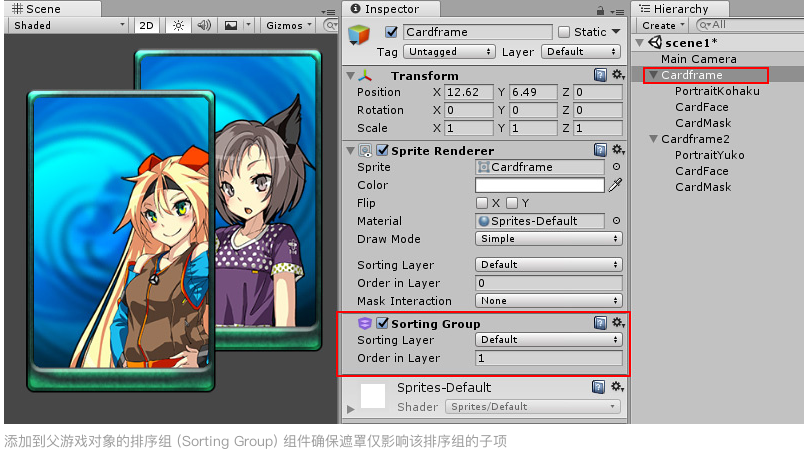Image resolution: width=804 pixels, height=453 pixels.
Task: Click Sorting Group Order in Layer field
Action: tap(549, 358)
